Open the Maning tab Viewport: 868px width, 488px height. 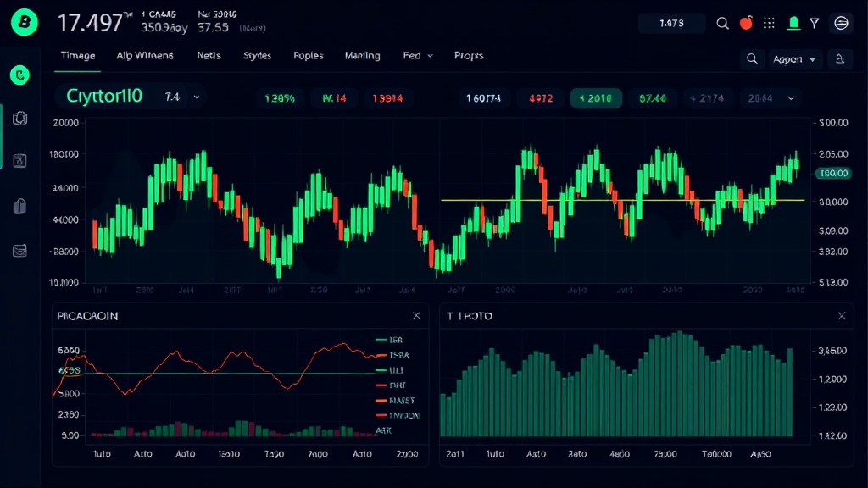[362, 55]
